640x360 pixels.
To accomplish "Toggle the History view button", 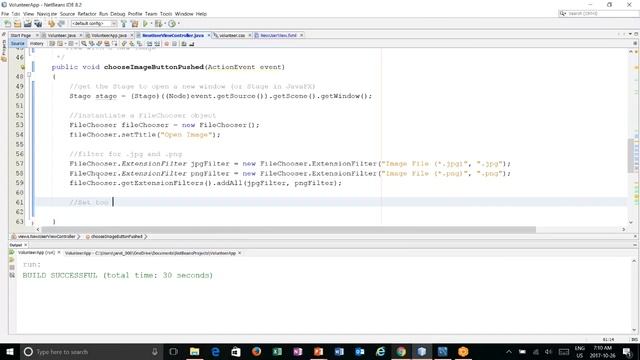I will [36, 44].
